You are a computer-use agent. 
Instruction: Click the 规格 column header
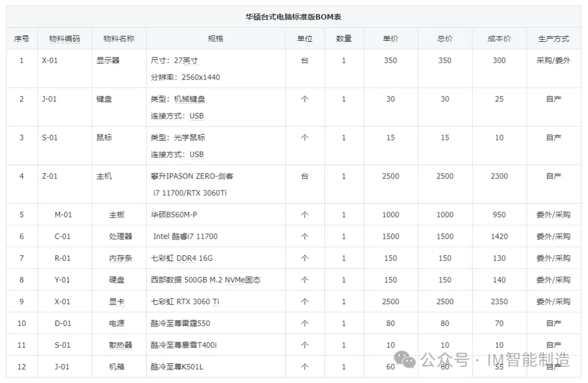pos(216,39)
